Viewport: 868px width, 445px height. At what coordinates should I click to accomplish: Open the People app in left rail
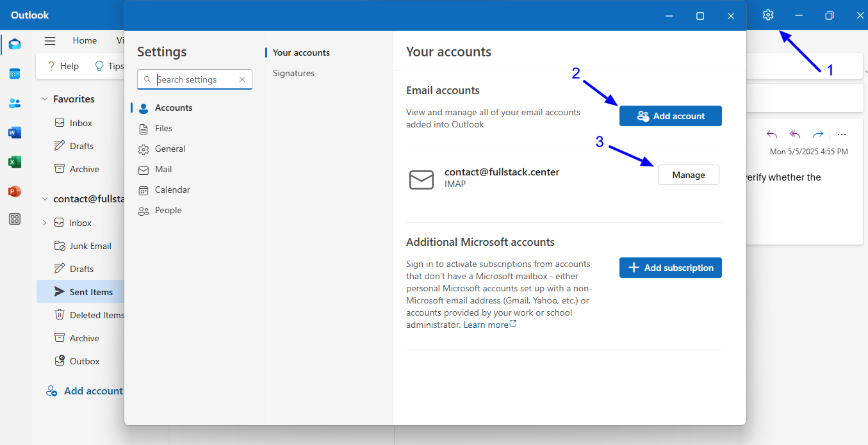click(15, 103)
